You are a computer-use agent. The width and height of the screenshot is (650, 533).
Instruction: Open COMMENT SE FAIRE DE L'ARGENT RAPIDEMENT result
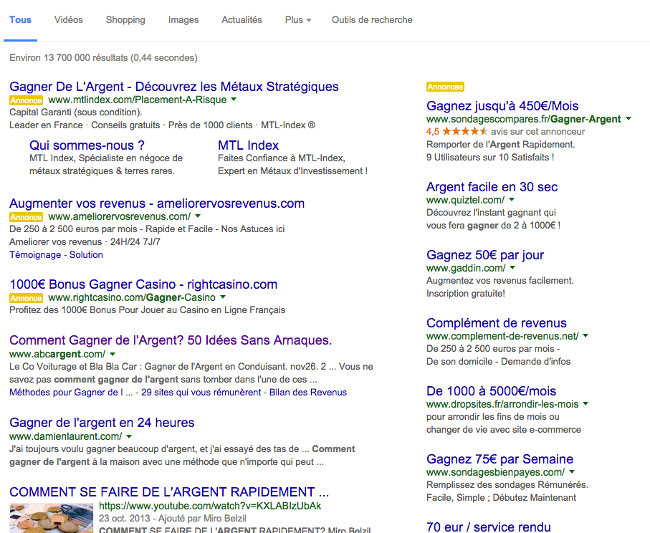[169, 492]
